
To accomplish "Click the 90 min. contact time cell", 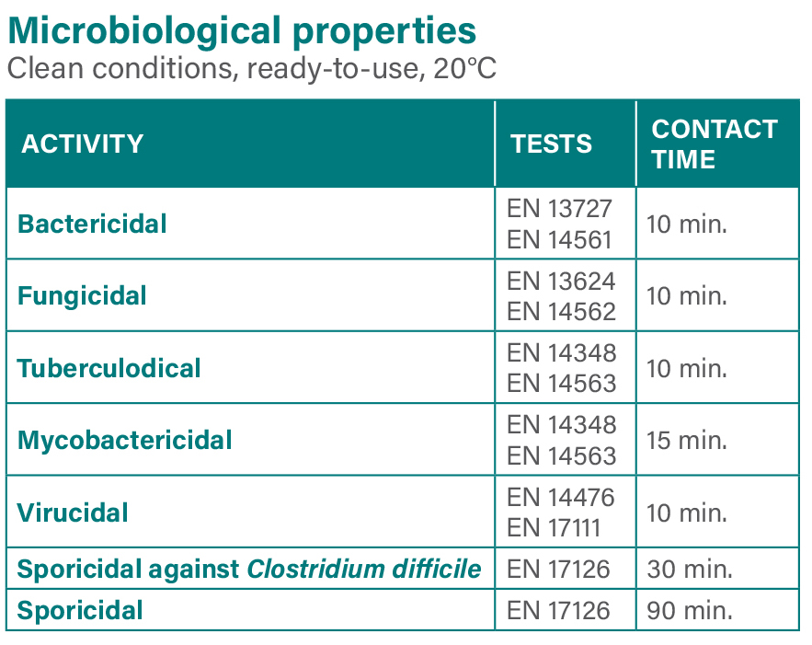I will 690,611.
